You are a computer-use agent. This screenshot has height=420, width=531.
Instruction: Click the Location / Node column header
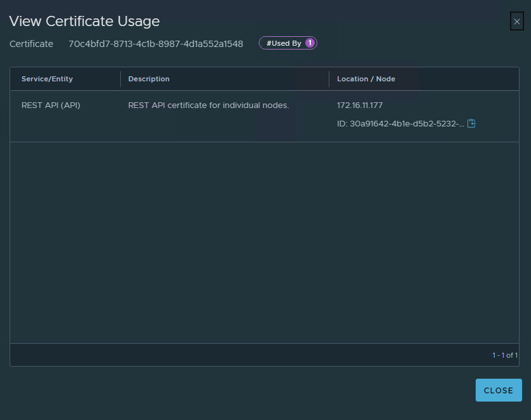coord(366,79)
